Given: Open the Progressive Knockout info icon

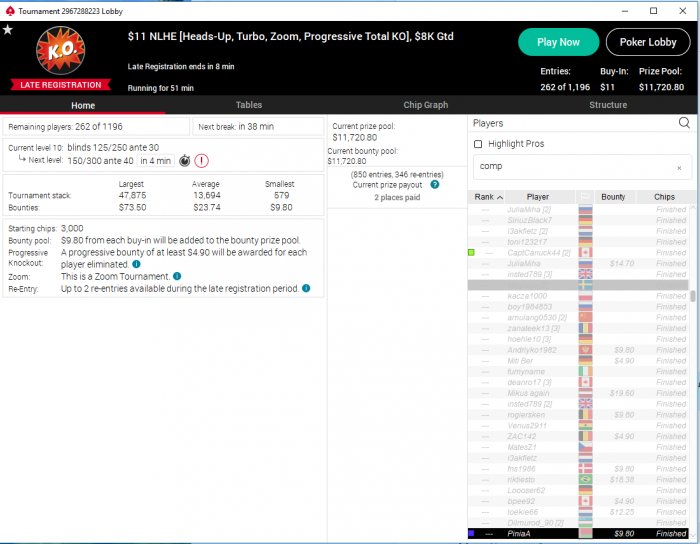Looking at the screenshot, I should (x=136, y=264).
